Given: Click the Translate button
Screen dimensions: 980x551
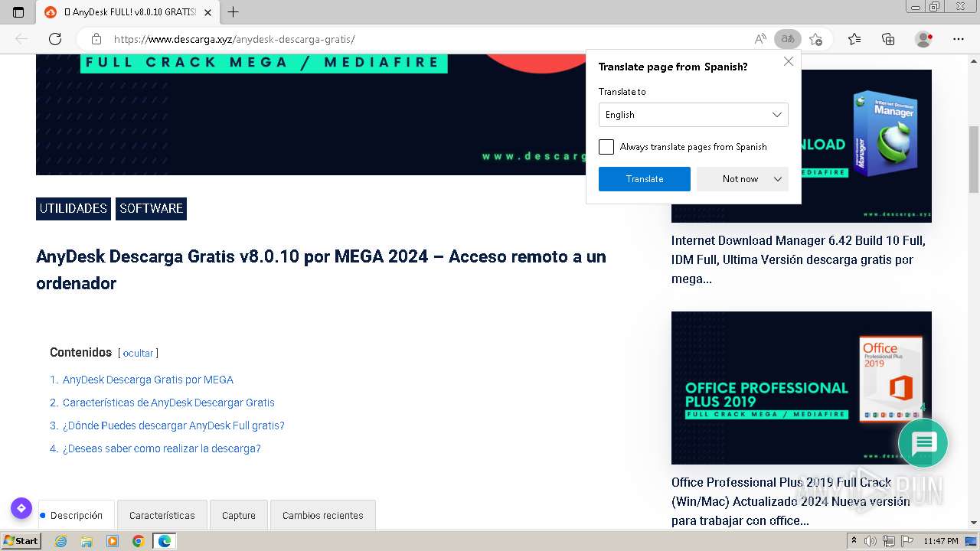Looking at the screenshot, I should coord(645,179).
